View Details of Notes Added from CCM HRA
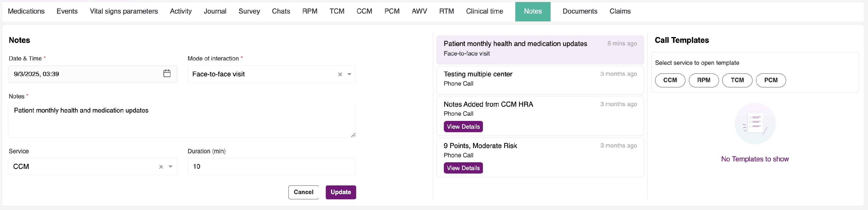 pos(463,127)
